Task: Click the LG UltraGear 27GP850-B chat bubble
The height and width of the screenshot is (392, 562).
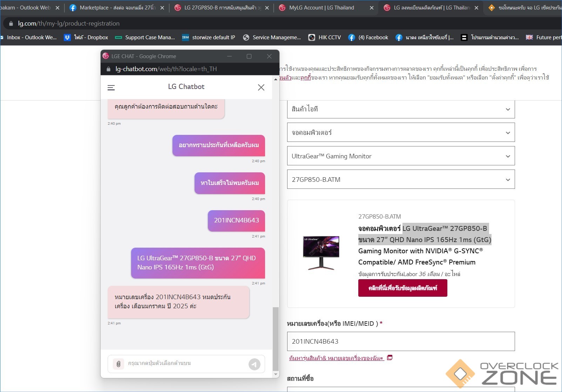Action: (198, 263)
